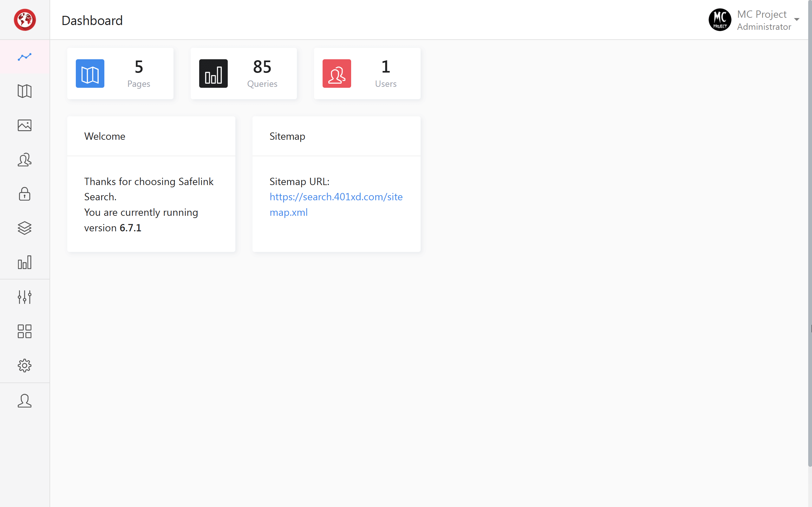Open the Dashboard analytics icon in sidebar
Screen dimensions: 812x507
pyautogui.click(x=24, y=57)
